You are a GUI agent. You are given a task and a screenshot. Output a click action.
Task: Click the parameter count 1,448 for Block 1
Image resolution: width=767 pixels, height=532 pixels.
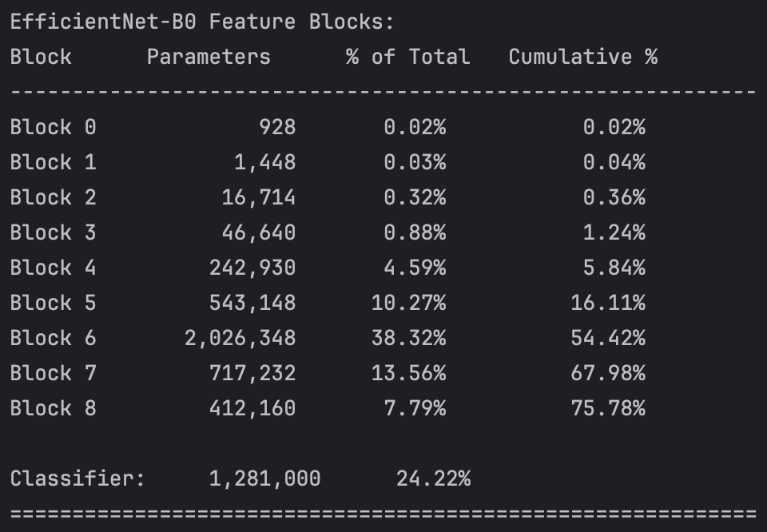coord(264,162)
